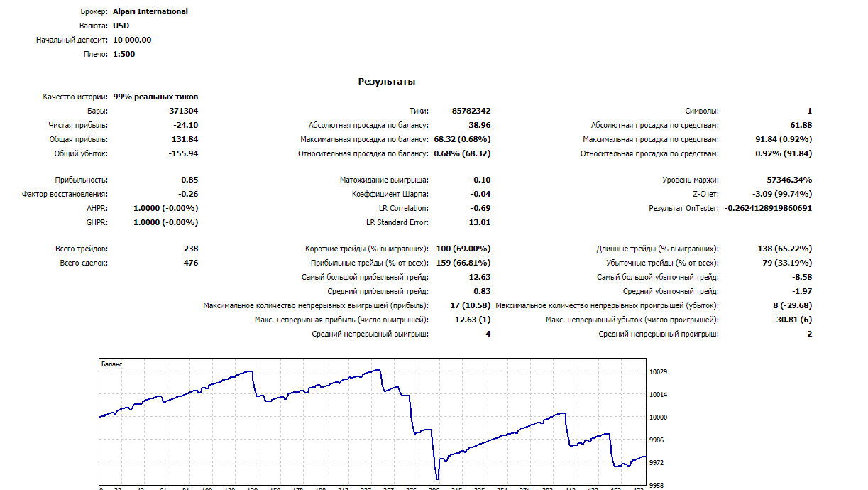
Task: Click the broker name Alpari International
Action: 150,11
